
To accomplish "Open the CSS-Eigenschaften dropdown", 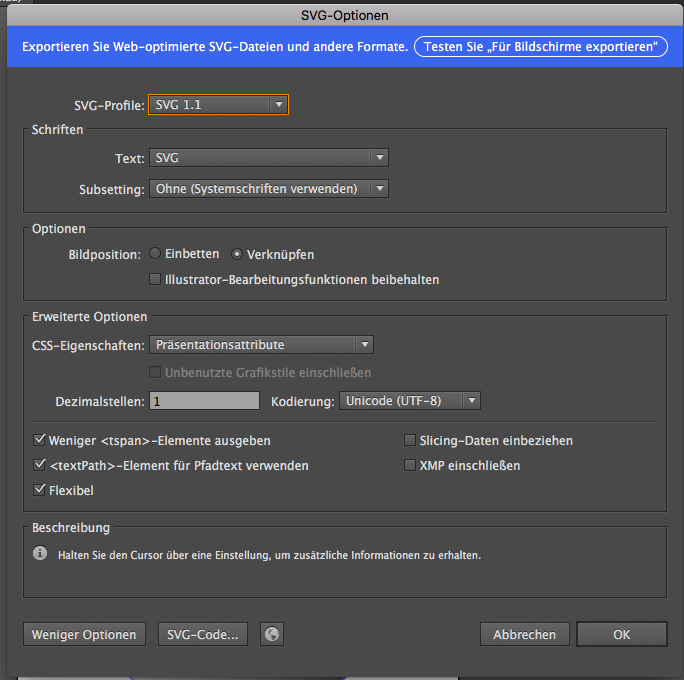I will pyautogui.click(x=261, y=345).
